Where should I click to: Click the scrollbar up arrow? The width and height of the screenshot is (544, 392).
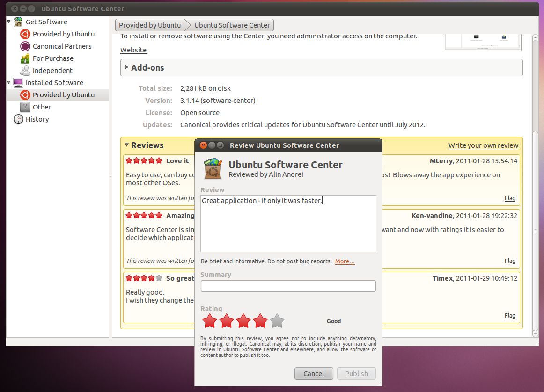[x=535, y=37]
